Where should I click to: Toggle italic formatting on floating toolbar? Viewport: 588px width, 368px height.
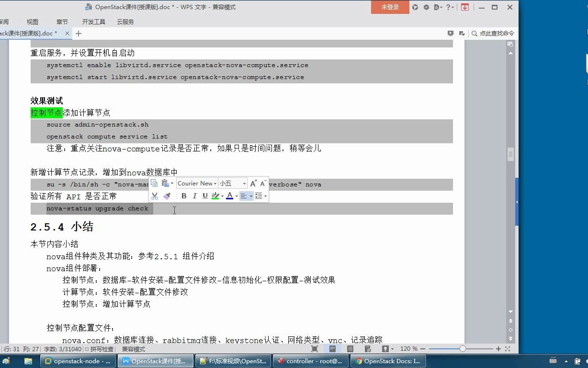coord(194,195)
